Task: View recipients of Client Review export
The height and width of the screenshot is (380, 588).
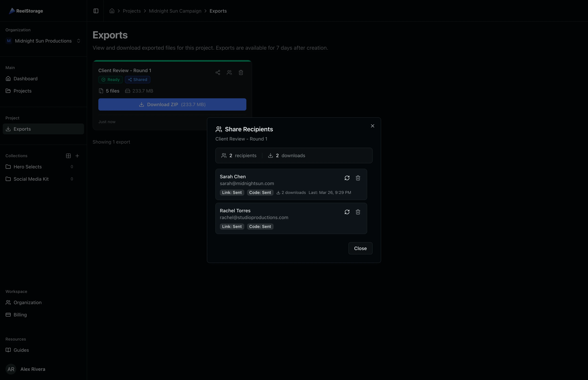Action: click(x=229, y=72)
